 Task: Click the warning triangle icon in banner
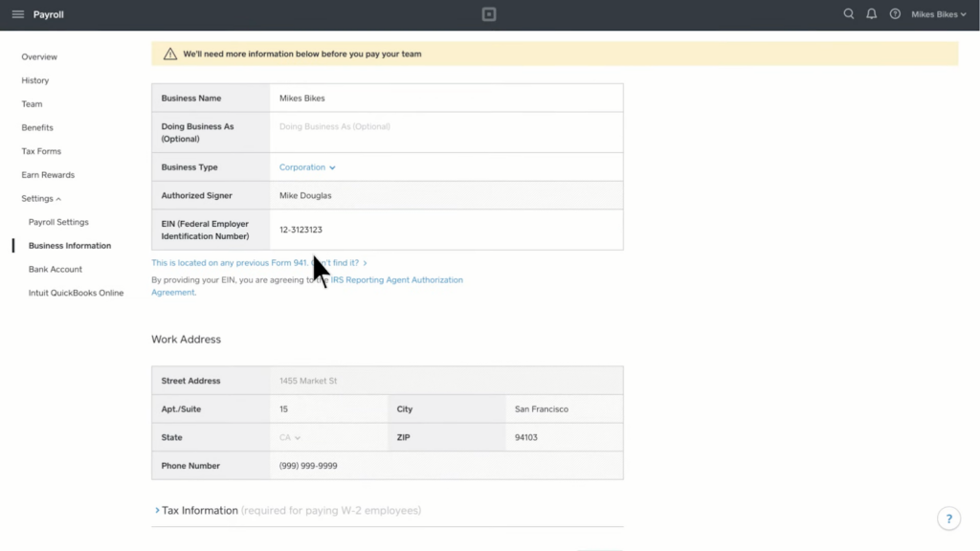170,54
